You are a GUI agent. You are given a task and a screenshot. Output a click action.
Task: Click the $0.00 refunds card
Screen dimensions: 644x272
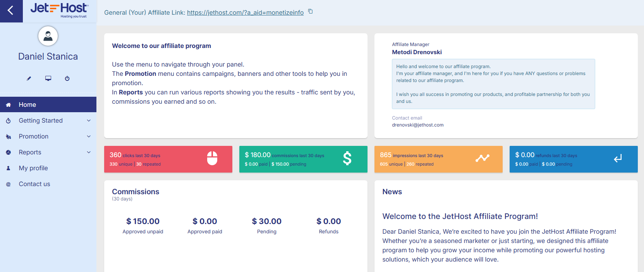point(574,159)
